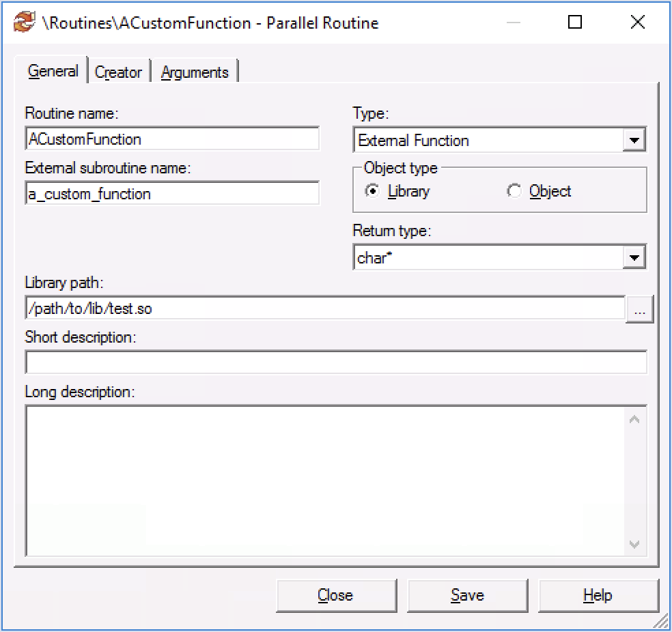Image resolution: width=672 pixels, height=632 pixels.
Task: Click the Close button
Action: click(335, 596)
